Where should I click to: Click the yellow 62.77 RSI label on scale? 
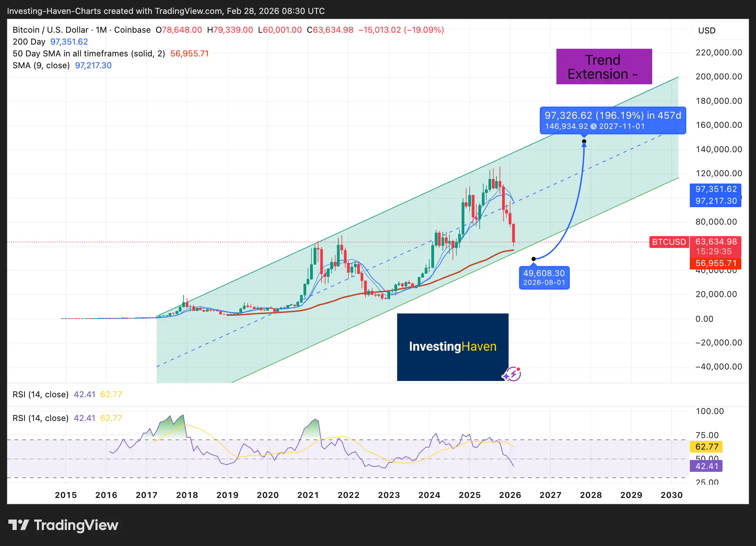coord(706,446)
